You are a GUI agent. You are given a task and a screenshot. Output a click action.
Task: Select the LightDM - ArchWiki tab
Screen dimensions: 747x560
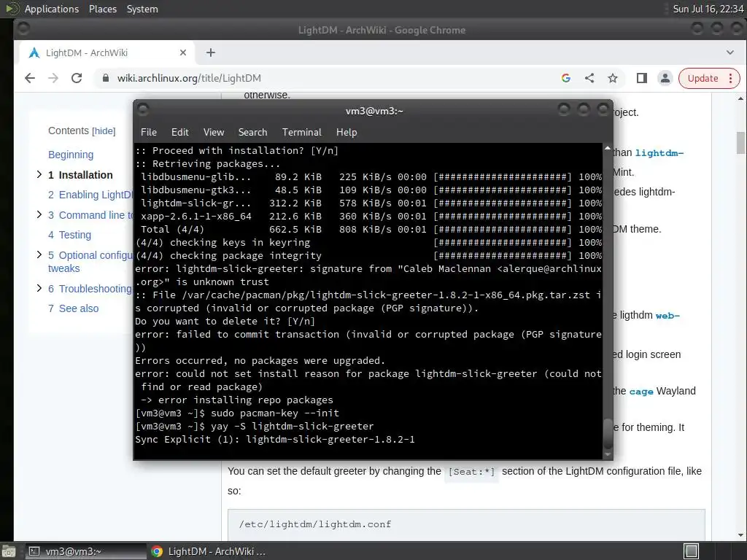pyautogui.click(x=107, y=52)
